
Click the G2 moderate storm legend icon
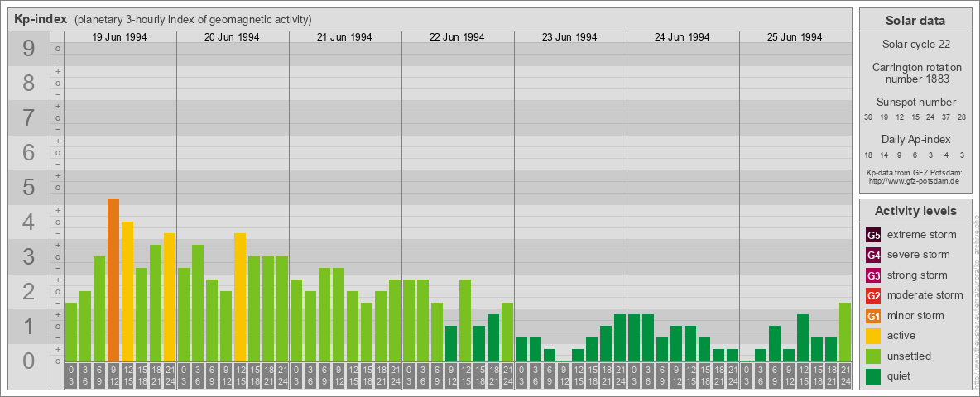[874, 295]
